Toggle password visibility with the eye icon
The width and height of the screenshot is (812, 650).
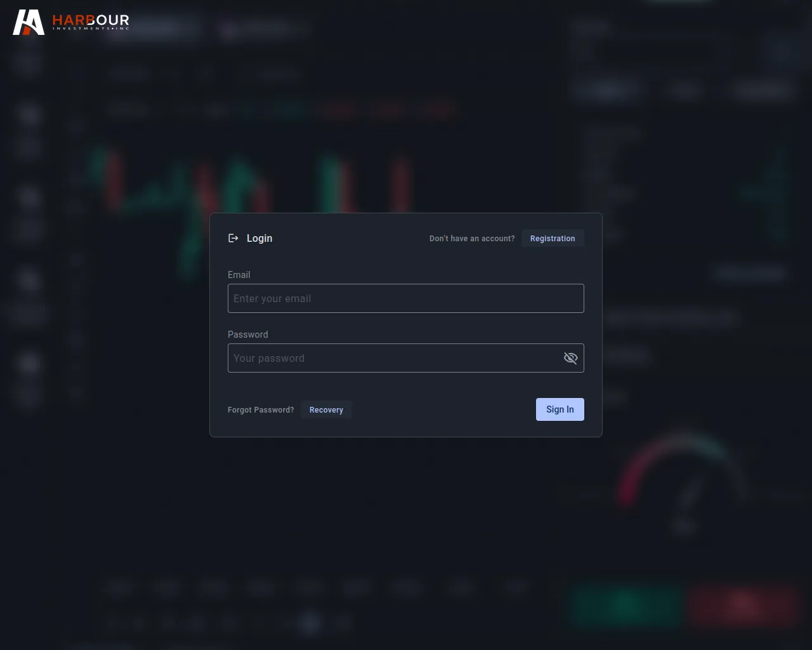click(x=570, y=358)
